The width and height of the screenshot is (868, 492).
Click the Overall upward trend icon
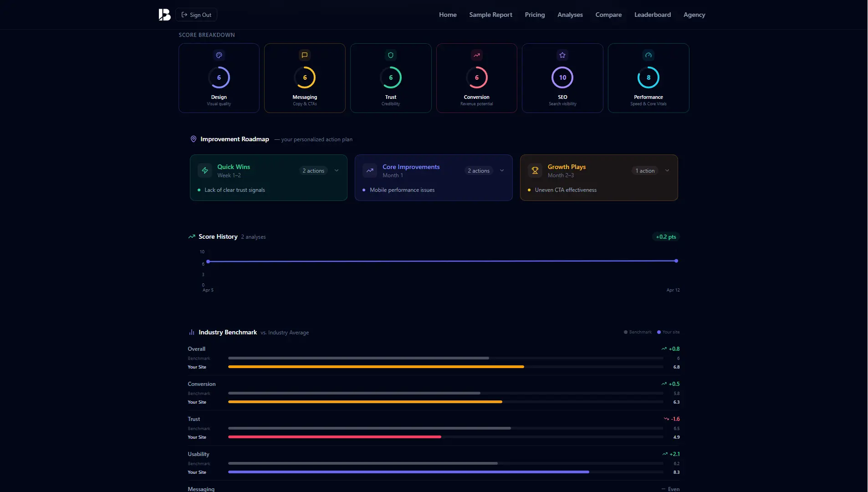pyautogui.click(x=664, y=348)
